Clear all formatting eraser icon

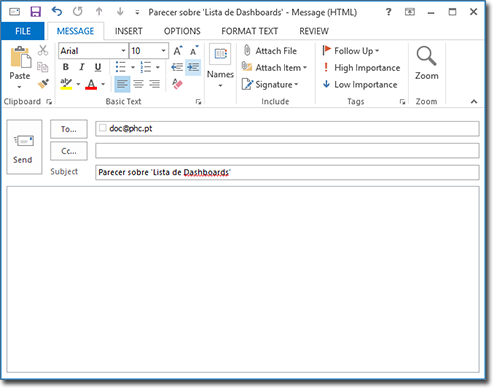point(177,84)
